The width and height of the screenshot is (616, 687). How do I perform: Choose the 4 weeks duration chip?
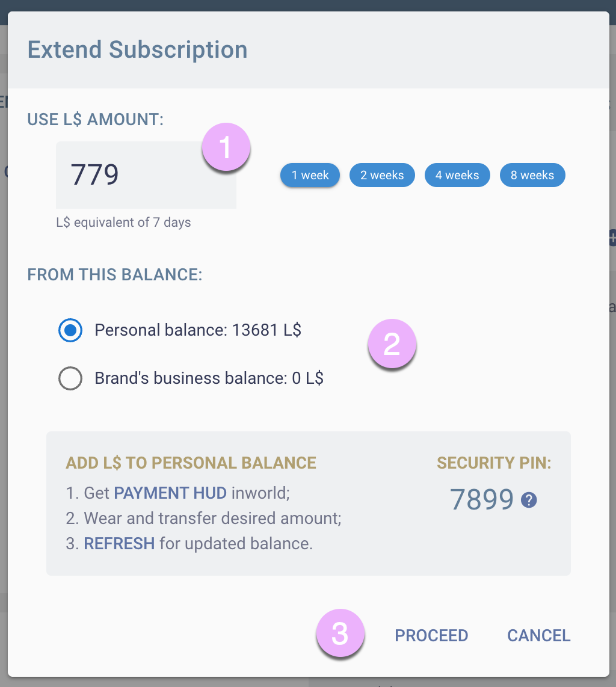click(x=457, y=175)
